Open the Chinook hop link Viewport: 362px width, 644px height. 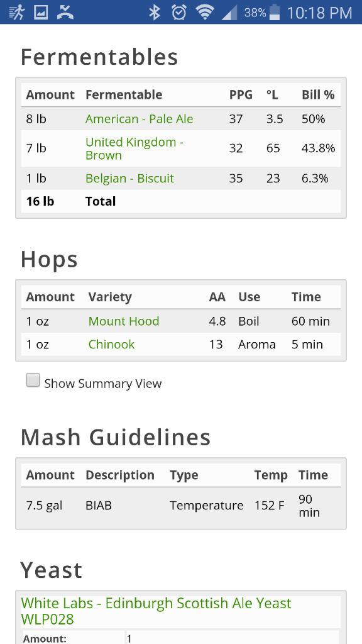click(111, 344)
